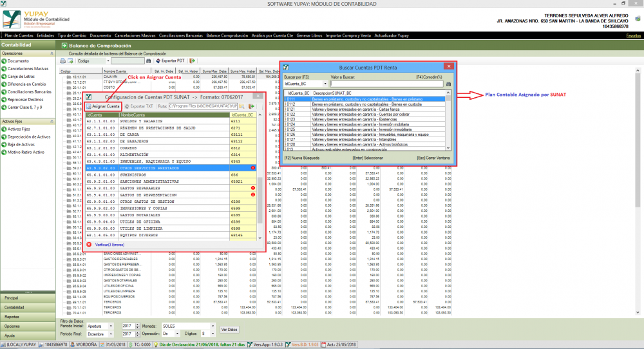The image size is (644, 349).
Task: Collapse the Operaciones sidebar section
Action: [x=52, y=53]
